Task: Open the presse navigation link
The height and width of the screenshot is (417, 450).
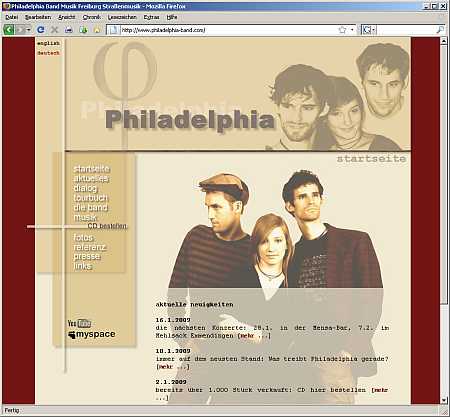Action: pyautogui.click(x=87, y=256)
